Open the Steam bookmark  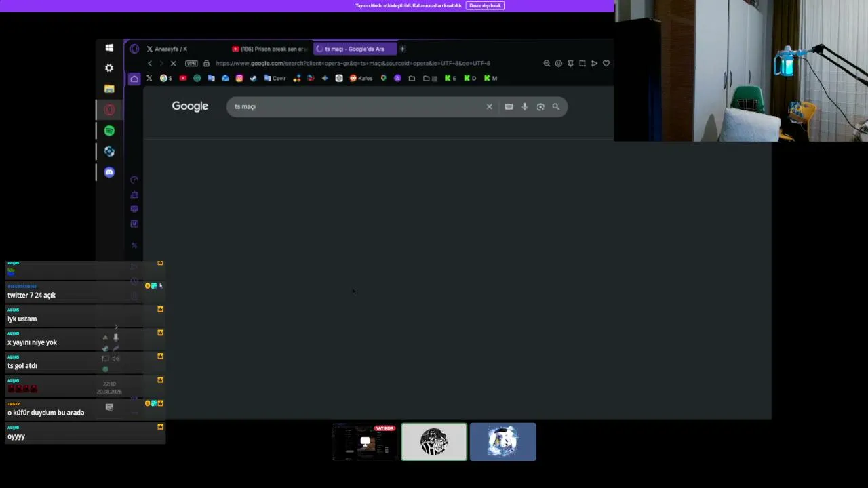click(x=253, y=79)
